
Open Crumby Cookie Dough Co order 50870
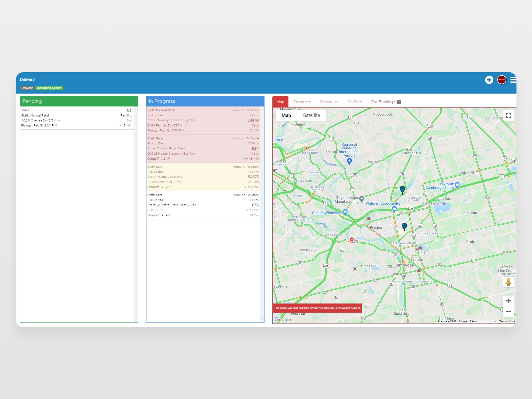point(203,120)
